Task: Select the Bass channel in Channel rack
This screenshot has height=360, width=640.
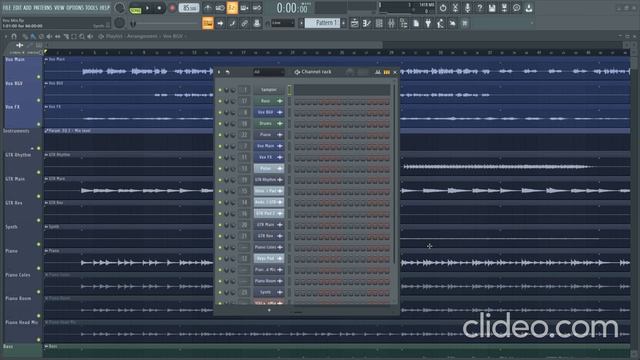Action: tap(269, 101)
